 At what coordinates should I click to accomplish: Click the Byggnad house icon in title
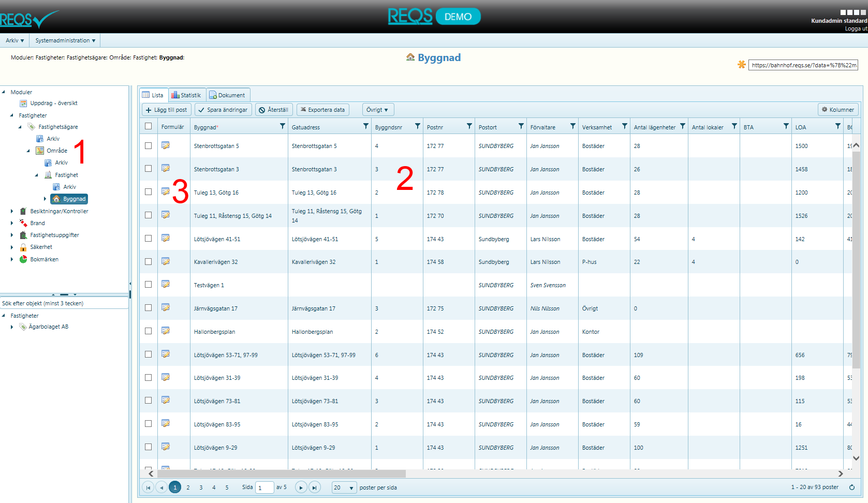[410, 57]
